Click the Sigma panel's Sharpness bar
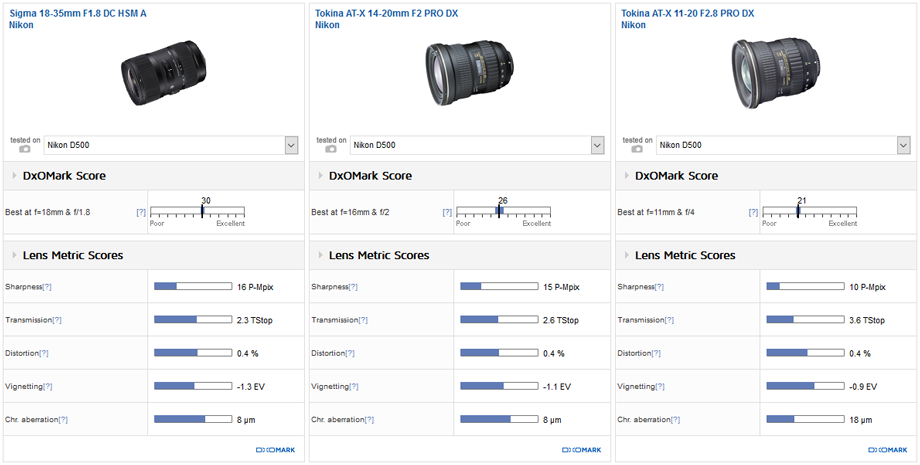This screenshot has width=920, height=465. pyautogui.click(x=193, y=286)
